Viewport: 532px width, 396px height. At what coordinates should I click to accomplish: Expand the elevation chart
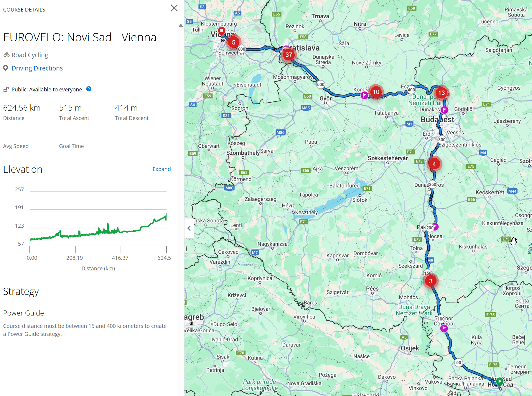tap(162, 169)
